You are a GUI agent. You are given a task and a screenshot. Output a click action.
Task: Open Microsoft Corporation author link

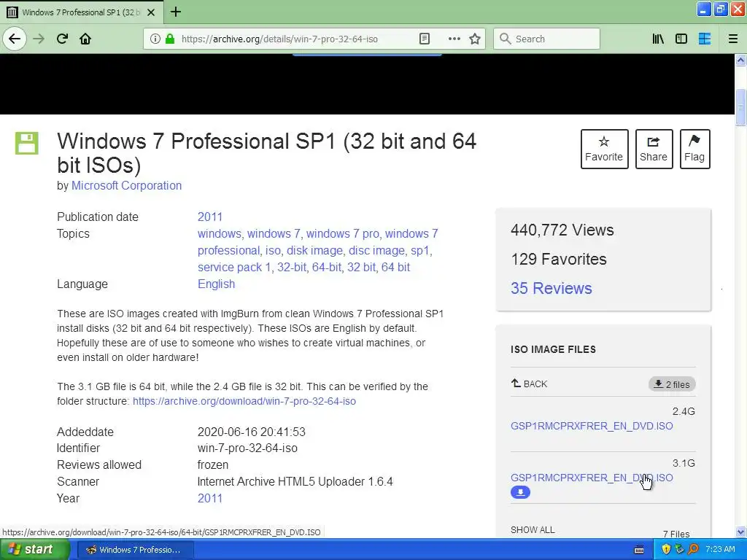pyautogui.click(x=126, y=186)
